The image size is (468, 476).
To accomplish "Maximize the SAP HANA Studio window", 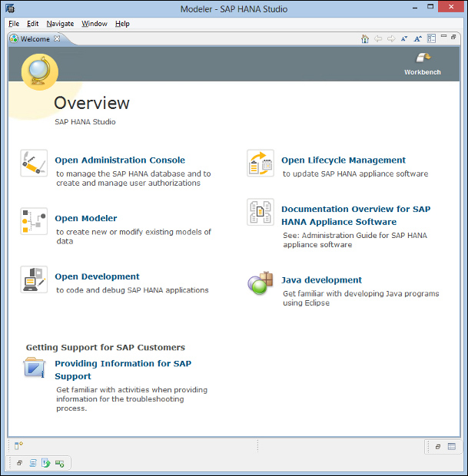I will coord(430,6).
